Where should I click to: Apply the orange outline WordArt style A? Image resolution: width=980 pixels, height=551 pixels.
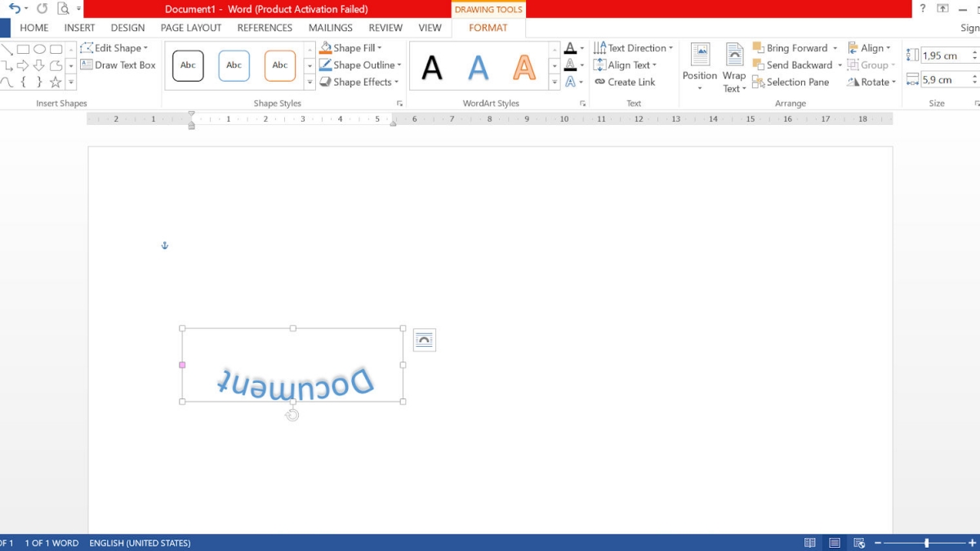click(x=524, y=67)
